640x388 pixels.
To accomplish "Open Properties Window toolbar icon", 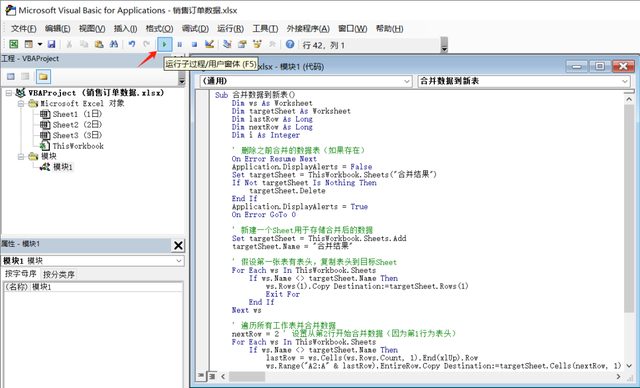I will click(242, 44).
